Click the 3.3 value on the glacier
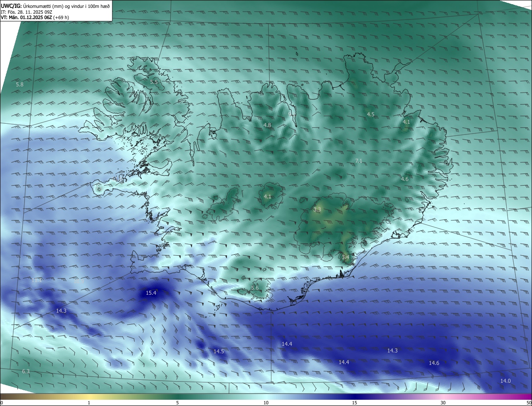 click(x=317, y=210)
